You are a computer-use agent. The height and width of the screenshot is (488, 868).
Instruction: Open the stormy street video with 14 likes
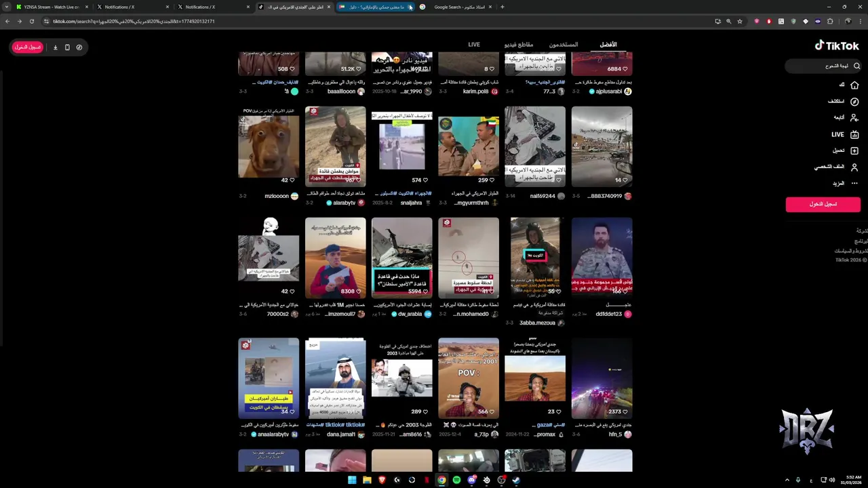tap(601, 146)
